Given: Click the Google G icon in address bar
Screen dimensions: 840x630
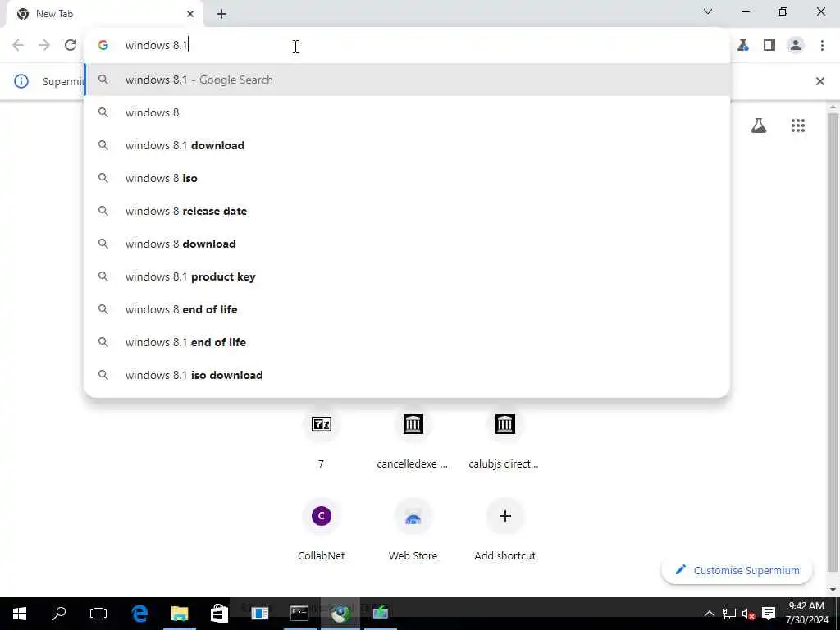Looking at the screenshot, I should click(x=103, y=46).
